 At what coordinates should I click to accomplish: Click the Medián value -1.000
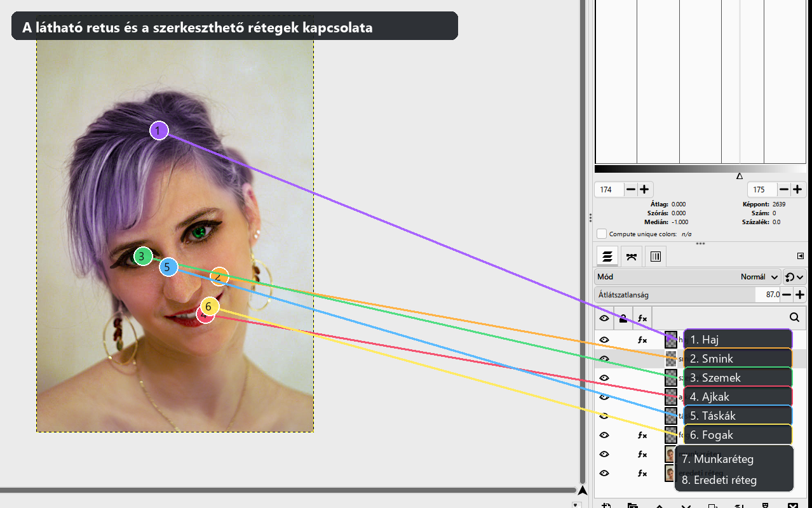[x=679, y=222]
